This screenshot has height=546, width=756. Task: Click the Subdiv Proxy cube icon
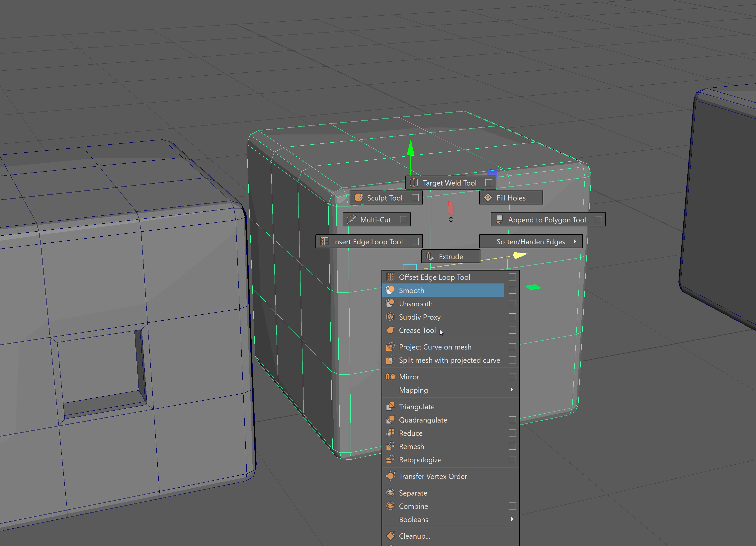(x=390, y=317)
